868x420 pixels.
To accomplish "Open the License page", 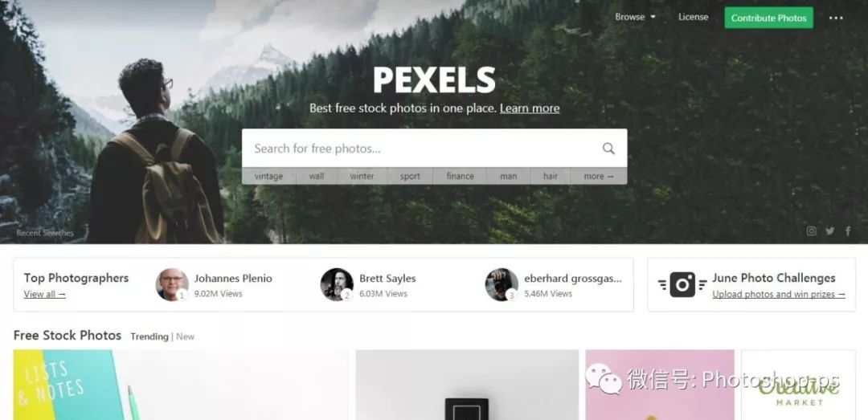I will click(x=693, y=17).
